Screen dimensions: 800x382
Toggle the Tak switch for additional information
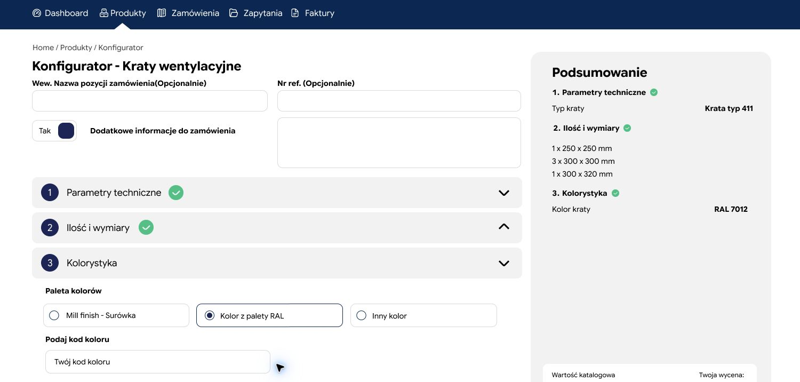pyautogui.click(x=55, y=131)
